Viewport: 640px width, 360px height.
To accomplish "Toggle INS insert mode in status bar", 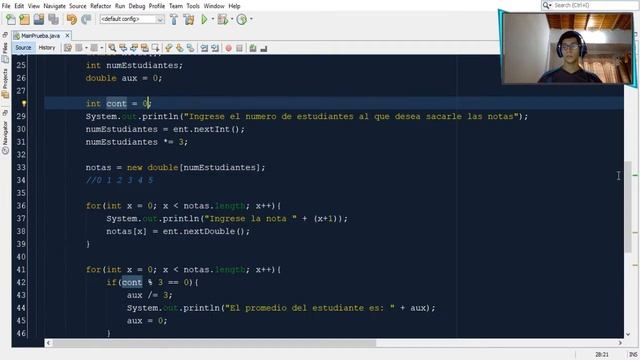I will click(633, 355).
